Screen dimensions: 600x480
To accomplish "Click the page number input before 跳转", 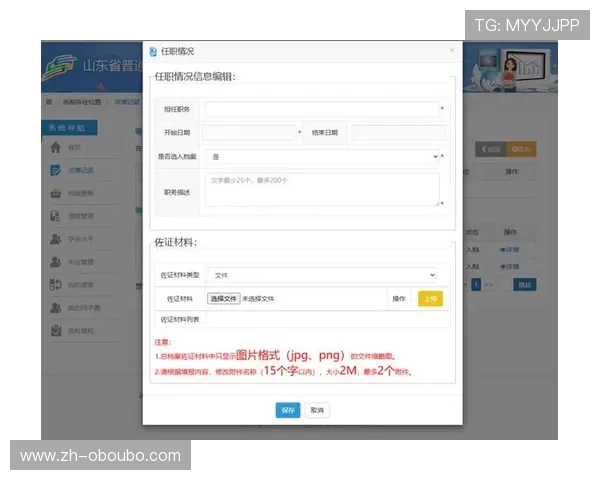I will click(x=504, y=284).
